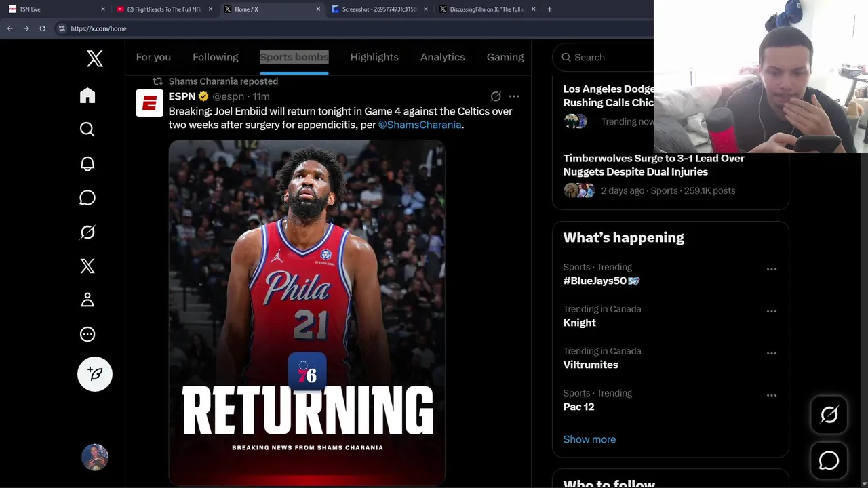
Task: Open Grok icon in left sidebar
Action: coord(87,232)
